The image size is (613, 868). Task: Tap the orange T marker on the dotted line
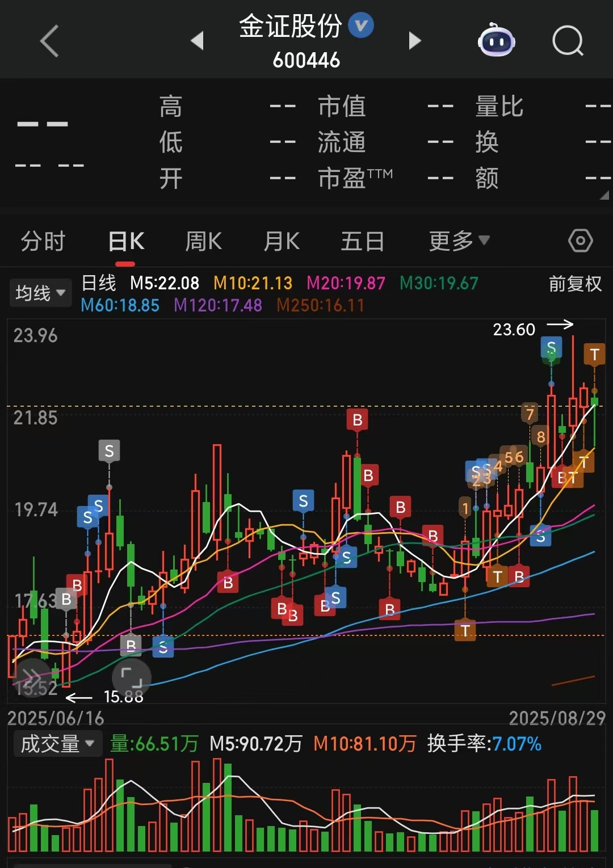pos(465,630)
